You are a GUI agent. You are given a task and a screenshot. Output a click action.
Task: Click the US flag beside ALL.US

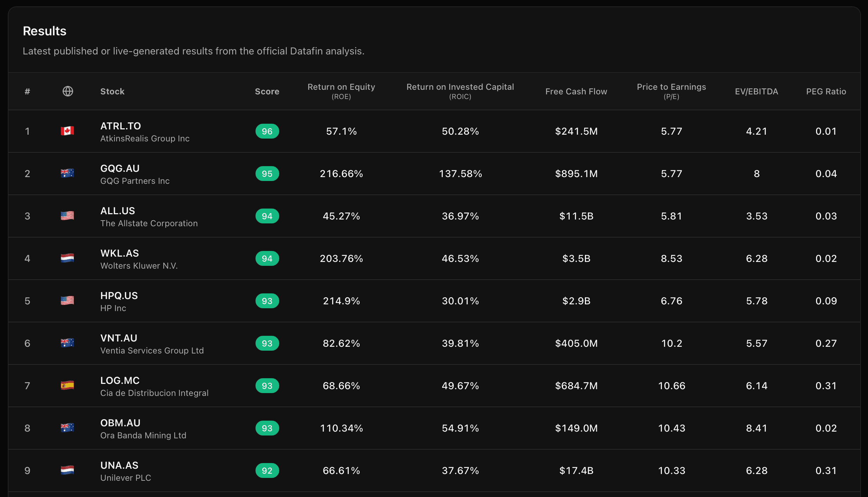[x=67, y=216]
